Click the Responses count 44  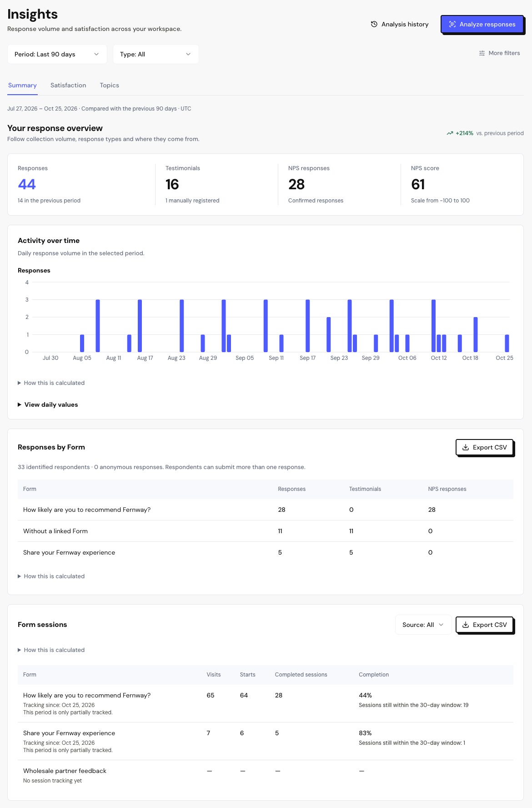[x=27, y=184]
